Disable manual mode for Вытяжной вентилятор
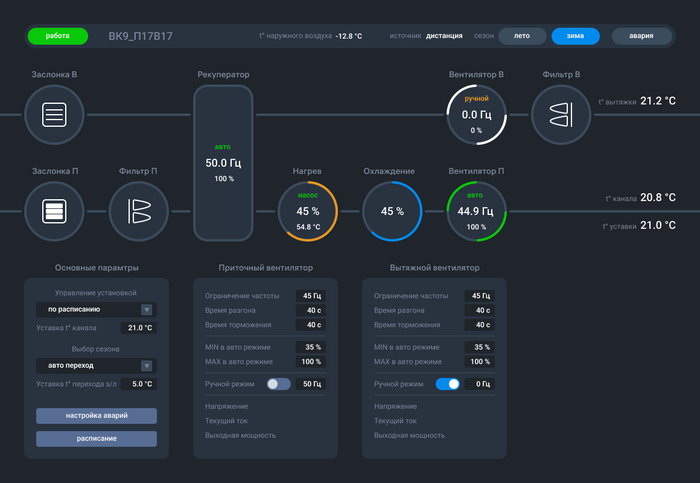This screenshot has width=700, height=483. point(448,384)
